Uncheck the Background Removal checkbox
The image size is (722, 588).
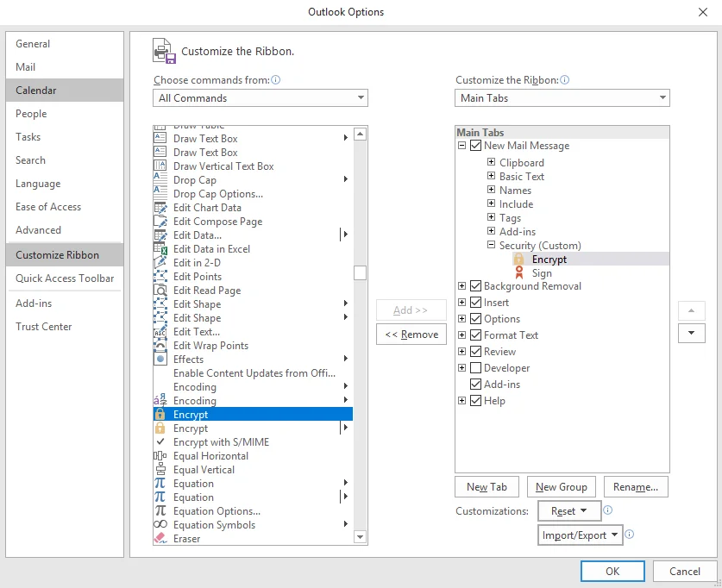475,285
